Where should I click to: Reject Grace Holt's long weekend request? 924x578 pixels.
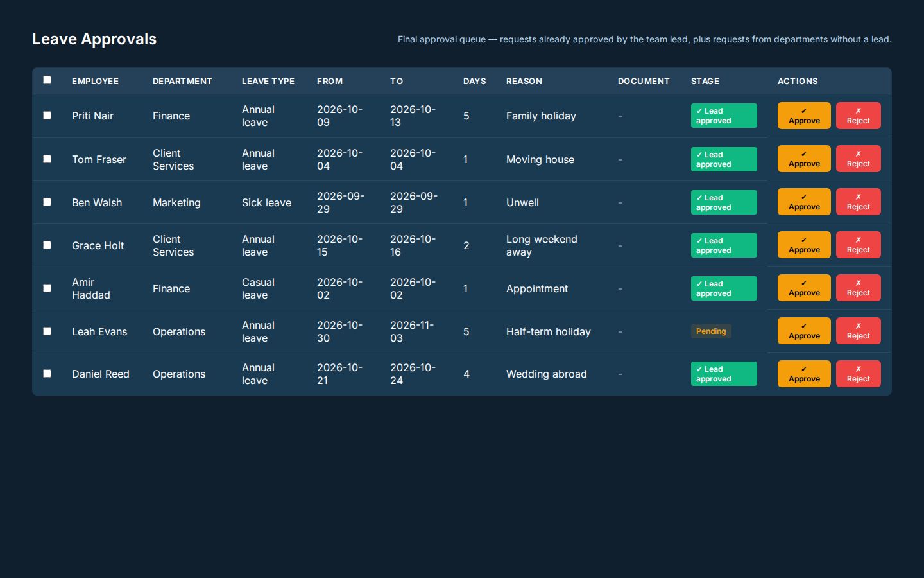click(858, 245)
